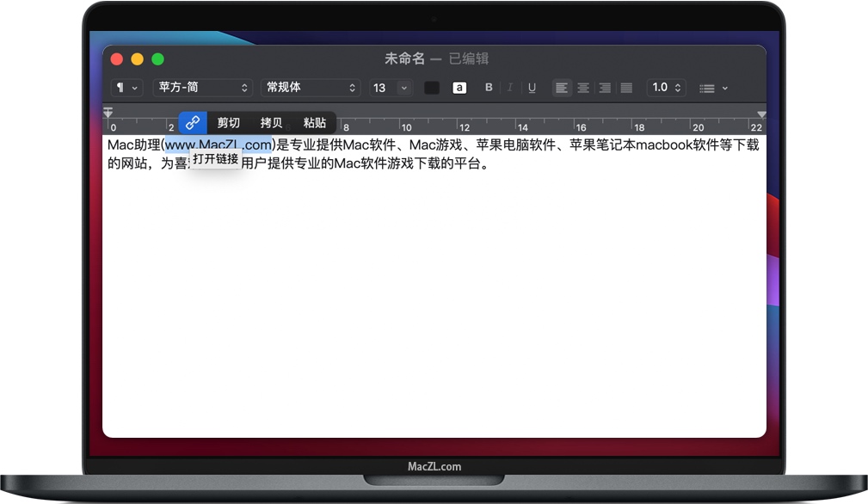This screenshot has width=868, height=504.
Task: Toggle the ruler tab stop marker
Action: coord(108,113)
